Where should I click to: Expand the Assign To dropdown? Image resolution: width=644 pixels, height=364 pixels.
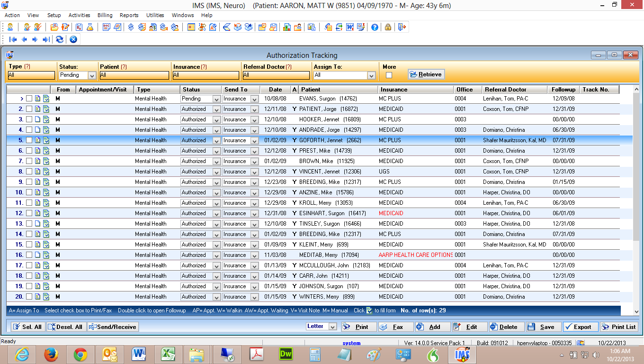(372, 75)
